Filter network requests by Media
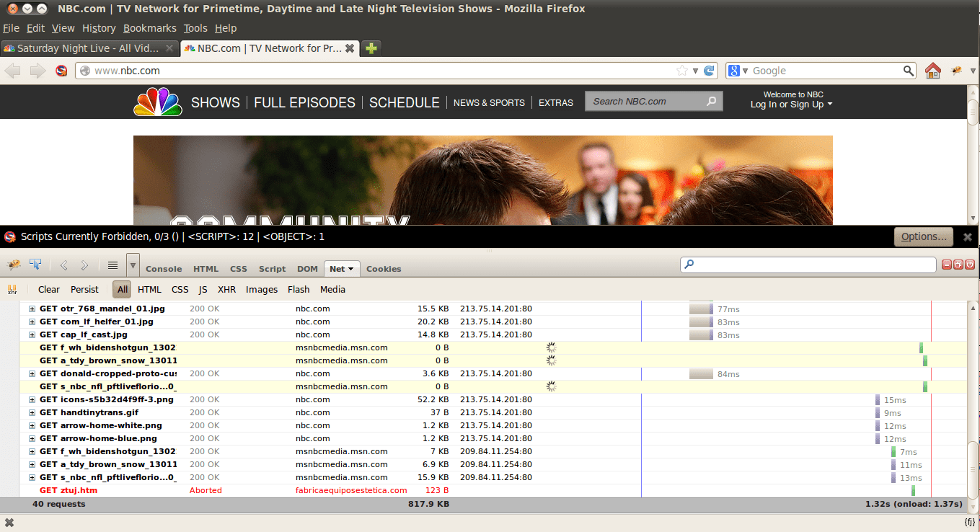The image size is (980, 532). click(332, 290)
